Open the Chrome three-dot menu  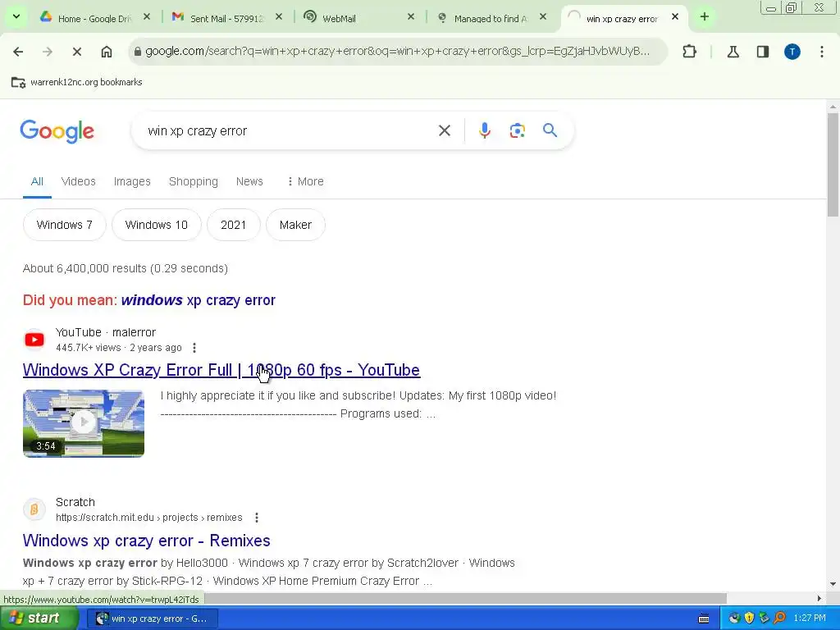822,52
